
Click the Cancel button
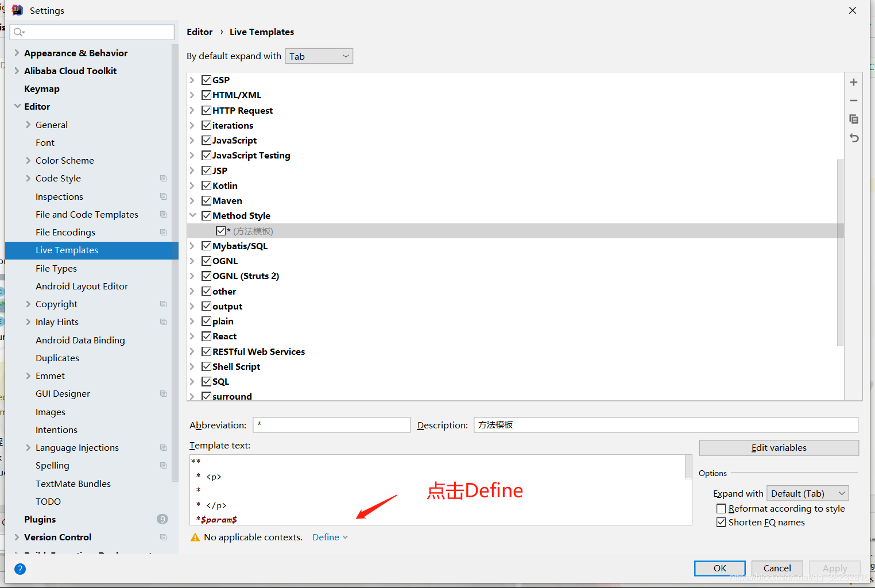777,568
